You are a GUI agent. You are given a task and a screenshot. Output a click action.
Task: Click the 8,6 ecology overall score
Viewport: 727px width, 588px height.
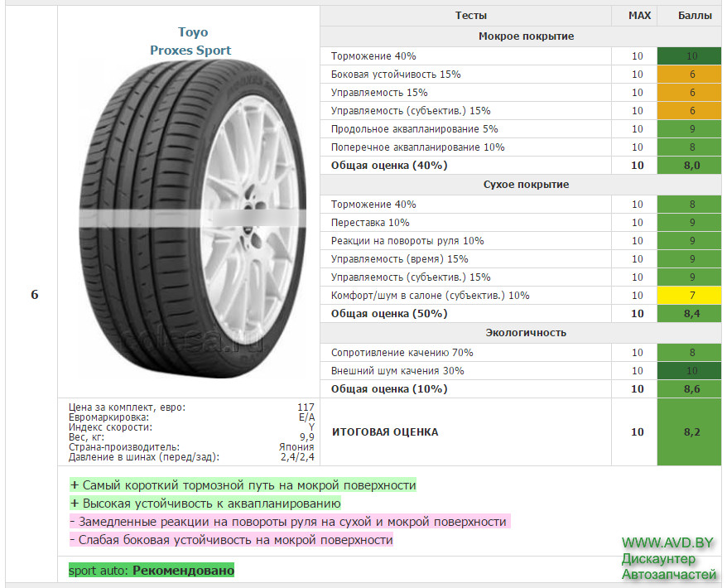[691, 389]
